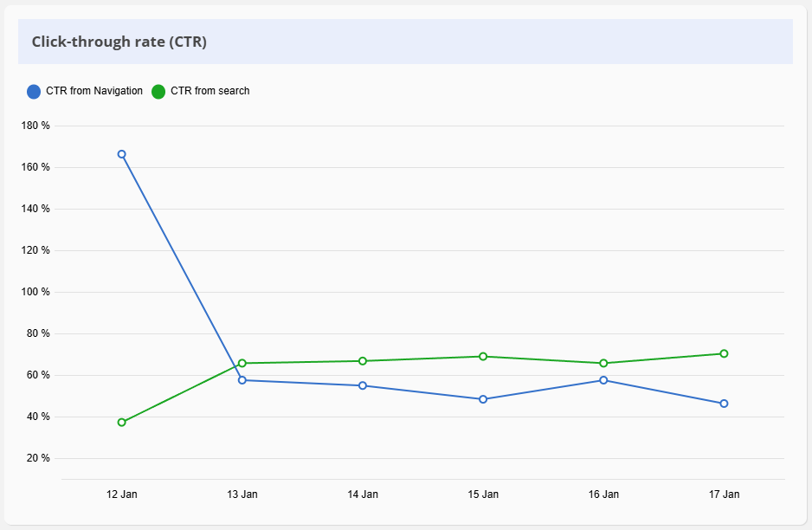The width and height of the screenshot is (812, 530).
Task: Select the Navigation data point on 17 Jan
Action: 724,403
